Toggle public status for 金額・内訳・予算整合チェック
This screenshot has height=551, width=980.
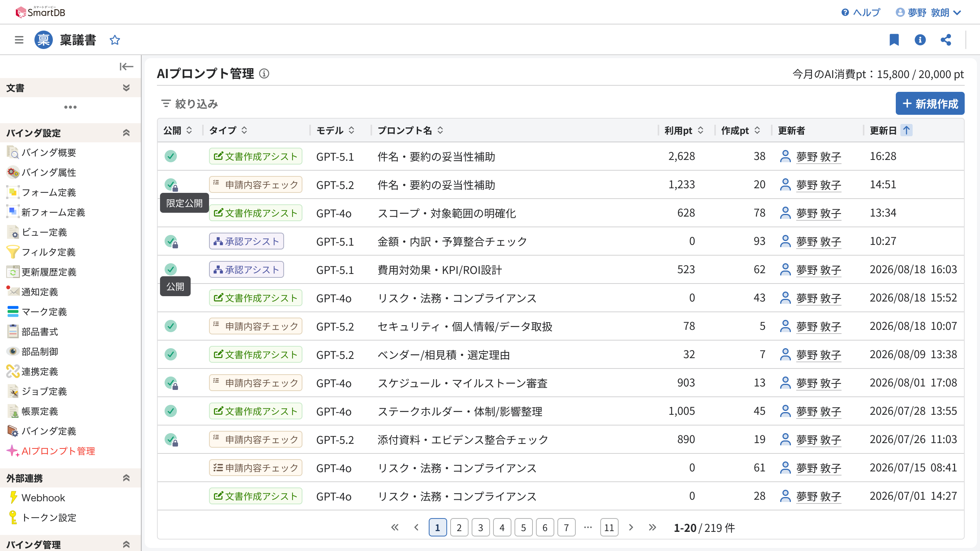point(171,241)
